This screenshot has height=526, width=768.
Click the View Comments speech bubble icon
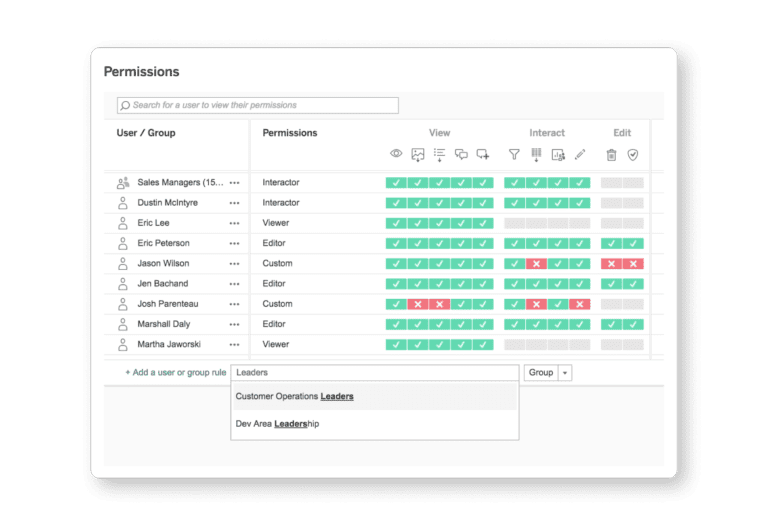[x=461, y=155]
